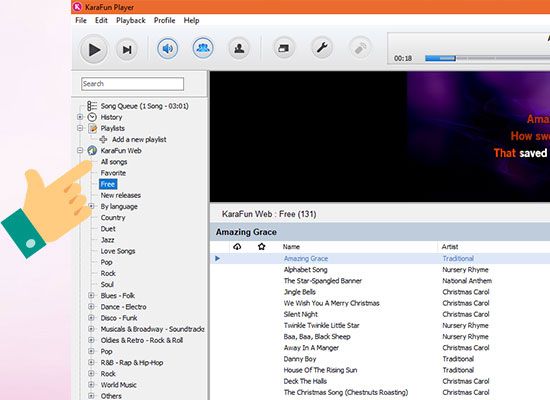
Task: Open New releases in the sidebar
Action: (121, 195)
